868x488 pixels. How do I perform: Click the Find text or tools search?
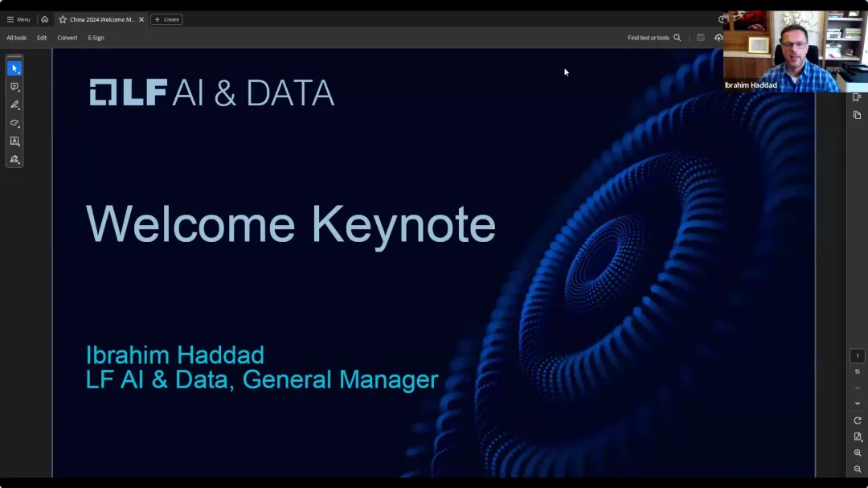[x=653, y=38]
